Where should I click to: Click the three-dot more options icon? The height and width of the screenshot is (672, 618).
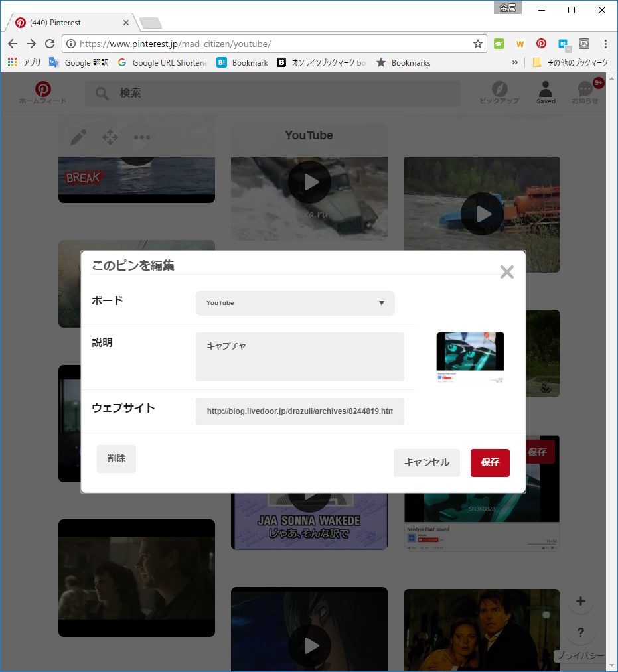click(x=142, y=137)
